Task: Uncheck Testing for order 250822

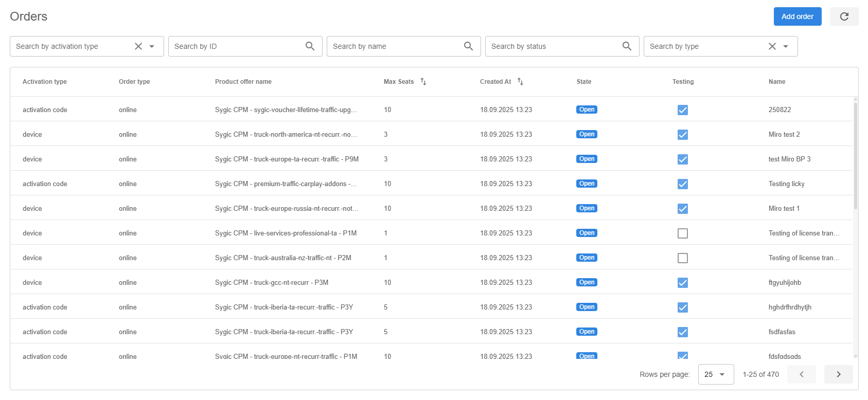Action: [683, 110]
